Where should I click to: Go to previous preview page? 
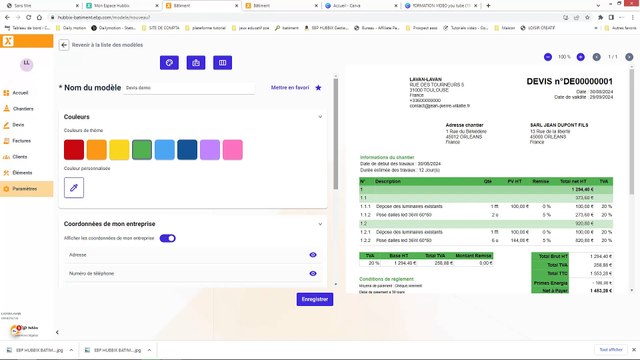tap(596, 57)
